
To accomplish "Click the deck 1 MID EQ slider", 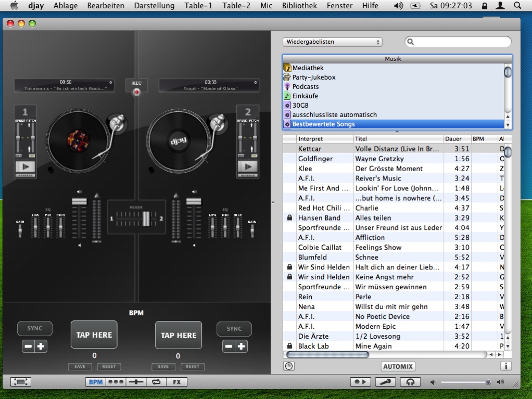I will coord(48,227).
